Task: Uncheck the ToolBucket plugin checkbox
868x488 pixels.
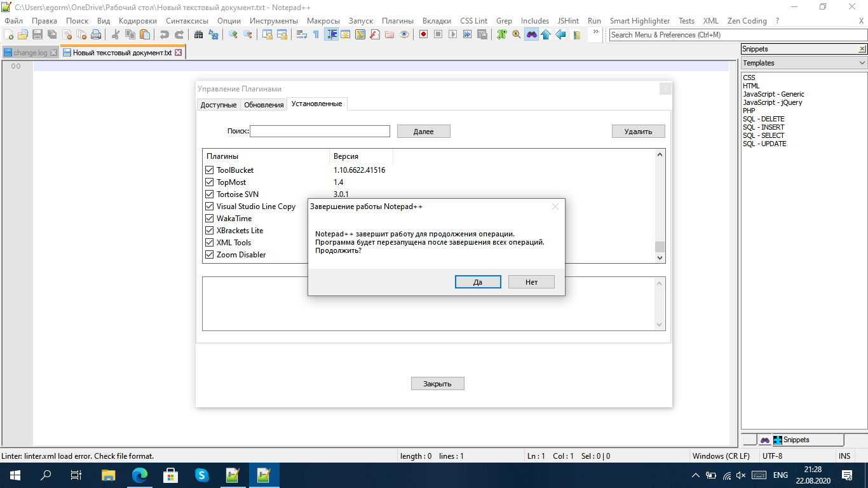Action: click(x=210, y=170)
